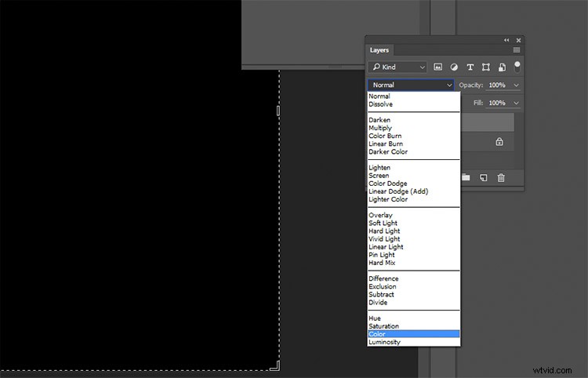
Task: Filter for smart objects icon
Action: tap(502, 67)
